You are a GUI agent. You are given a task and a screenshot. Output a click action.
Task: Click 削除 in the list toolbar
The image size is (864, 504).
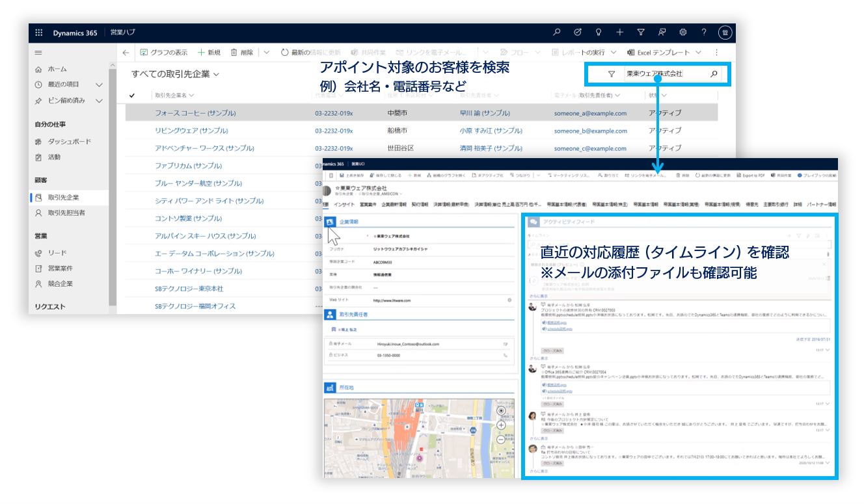pos(242,53)
